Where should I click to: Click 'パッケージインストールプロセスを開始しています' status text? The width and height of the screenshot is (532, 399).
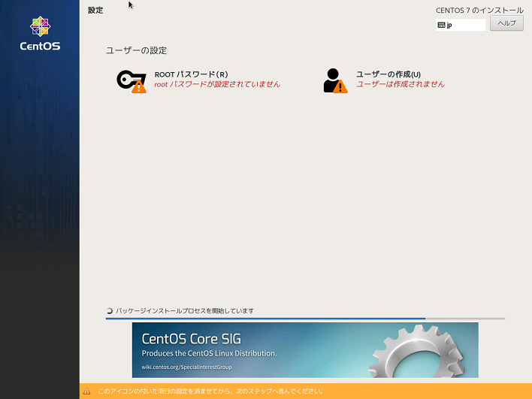pyautogui.click(x=185, y=311)
